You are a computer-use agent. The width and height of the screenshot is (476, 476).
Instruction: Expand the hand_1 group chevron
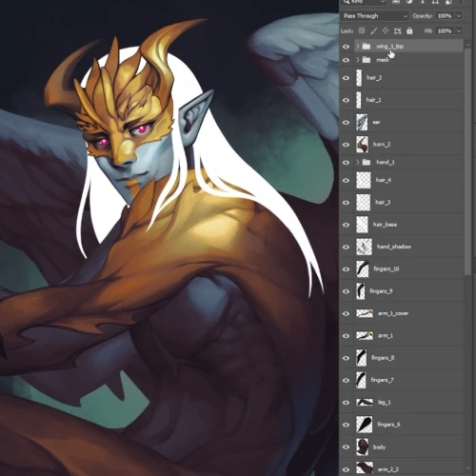click(x=358, y=162)
